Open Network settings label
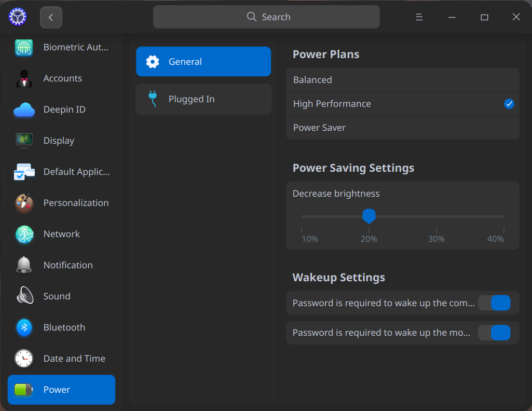 61,234
